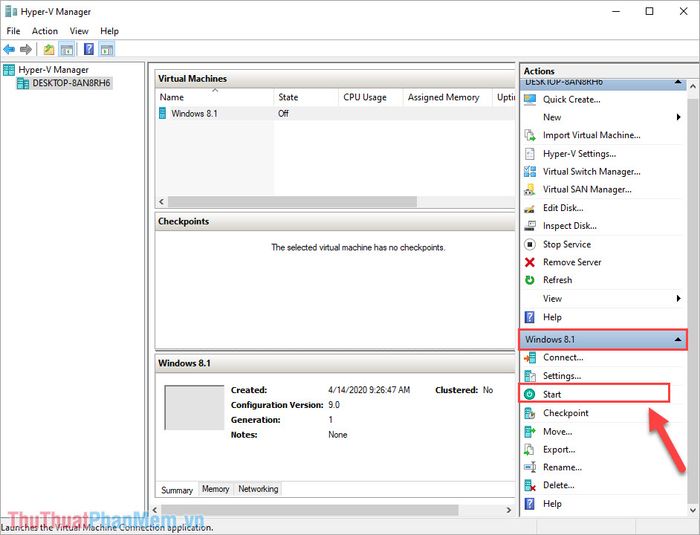The height and width of the screenshot is (535, 700).
Task: Click the Inspect Disk icon
Action: [x=530, y=226]
